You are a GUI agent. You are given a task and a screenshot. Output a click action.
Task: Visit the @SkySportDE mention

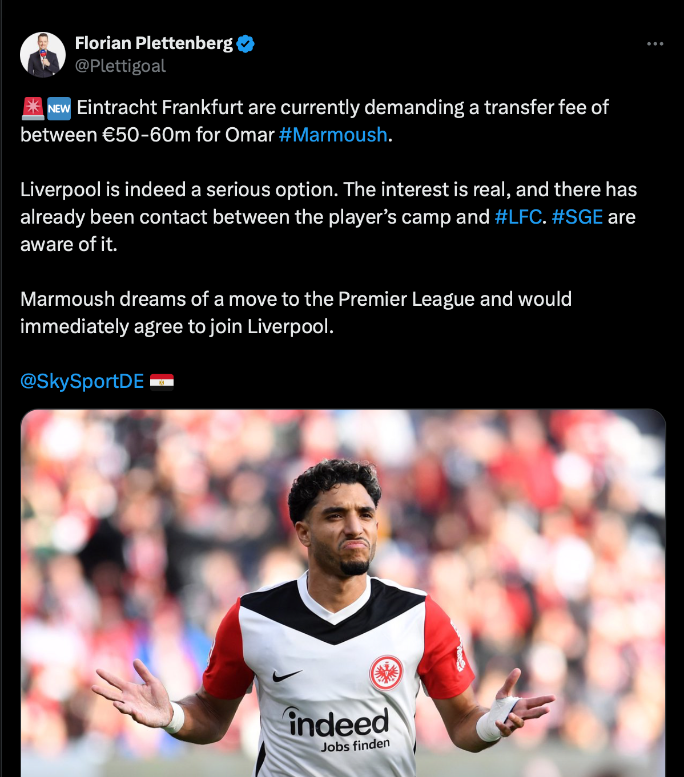coord(82,381)
